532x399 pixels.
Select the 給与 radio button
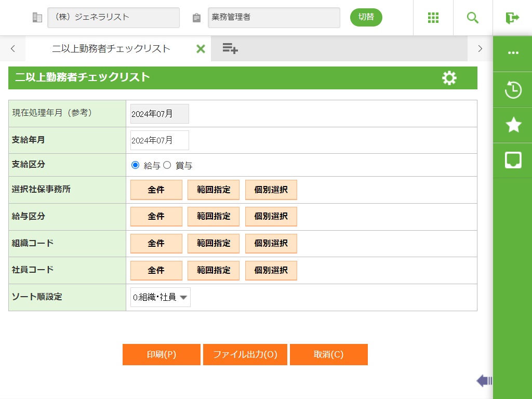(x=136, y=165)
